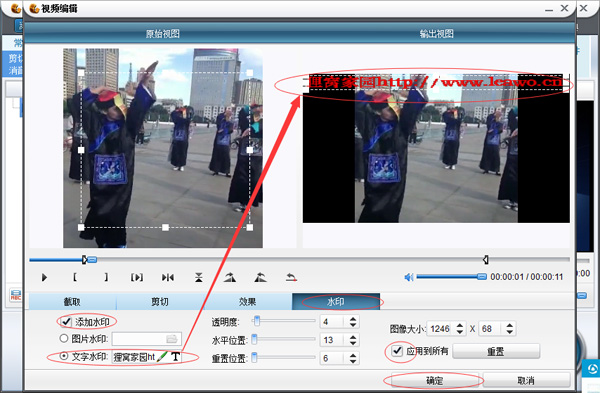Click the play-selection bracket icon
Screen dimensions: 600x393
(137, 277)
